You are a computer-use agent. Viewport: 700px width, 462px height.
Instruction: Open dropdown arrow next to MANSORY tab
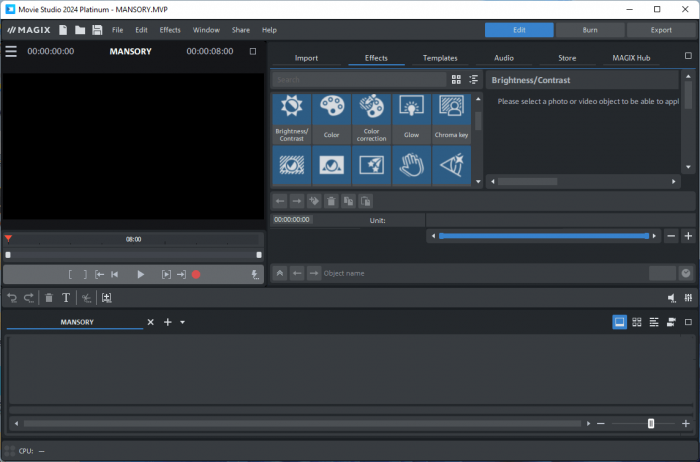[183, 322]
